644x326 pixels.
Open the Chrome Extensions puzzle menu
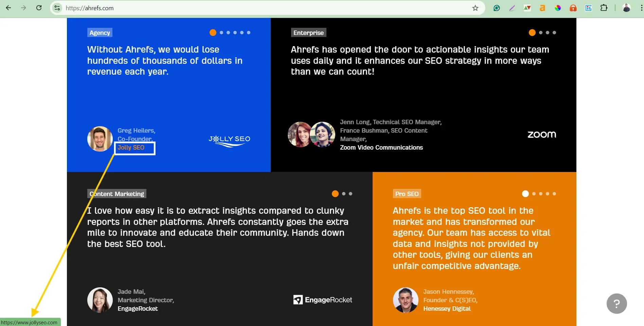coord(604,8)
